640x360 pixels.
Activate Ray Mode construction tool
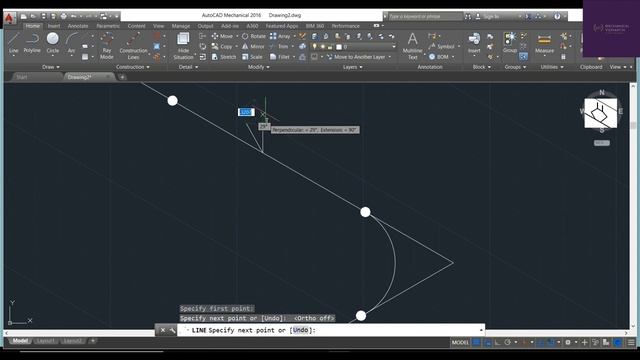pyautogui.click(x=107, y=46)
